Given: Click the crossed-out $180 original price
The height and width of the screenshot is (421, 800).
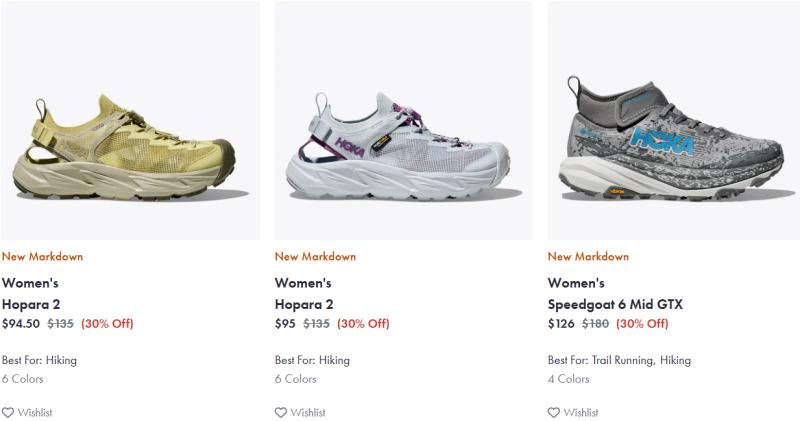Looking at the screenshot, I should point(595,323).
